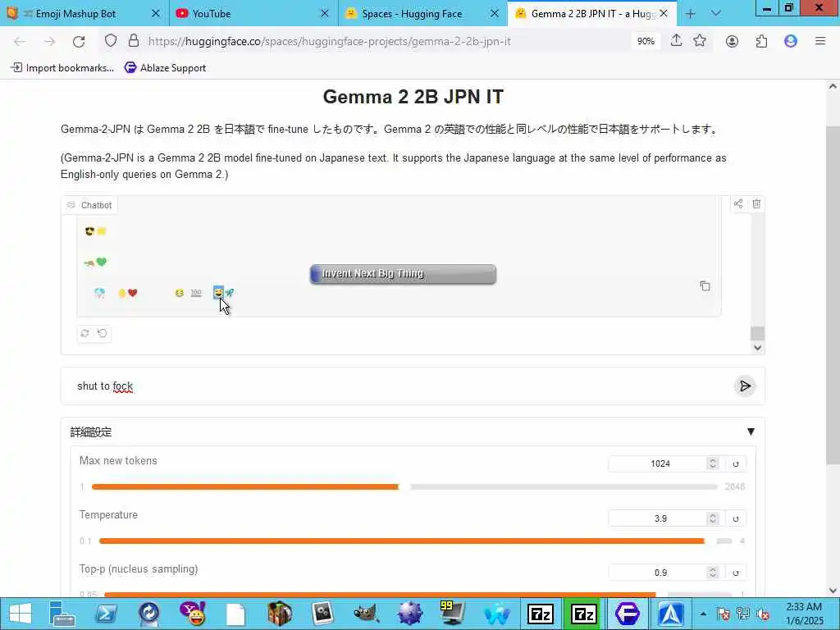Click the browser back arrow

(x=20, y=41)
